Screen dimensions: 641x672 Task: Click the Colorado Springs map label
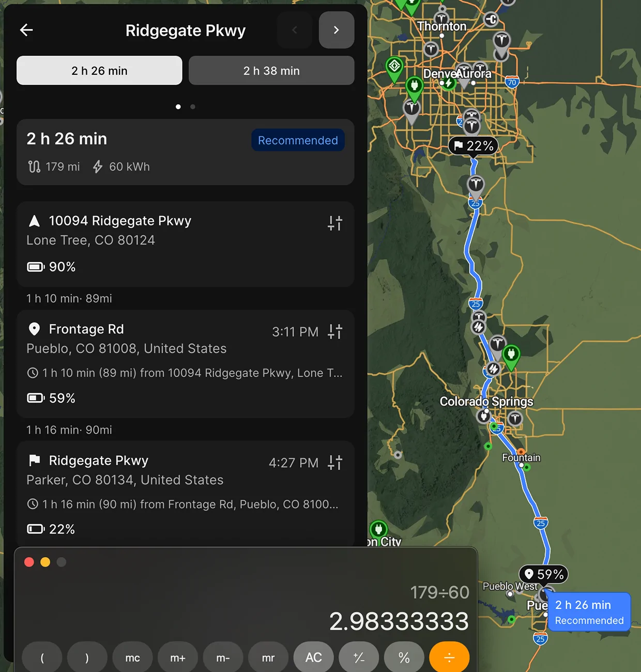point(486,402)
